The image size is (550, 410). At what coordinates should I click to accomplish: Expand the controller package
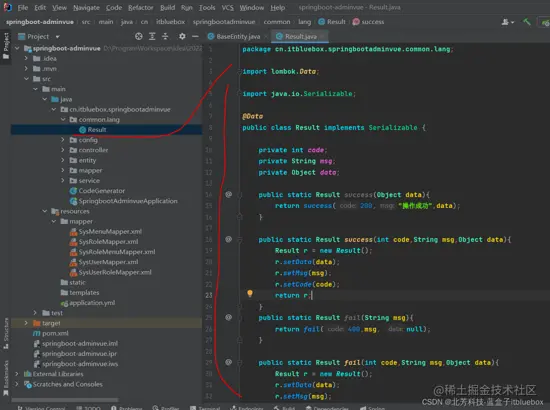[63, 150]
